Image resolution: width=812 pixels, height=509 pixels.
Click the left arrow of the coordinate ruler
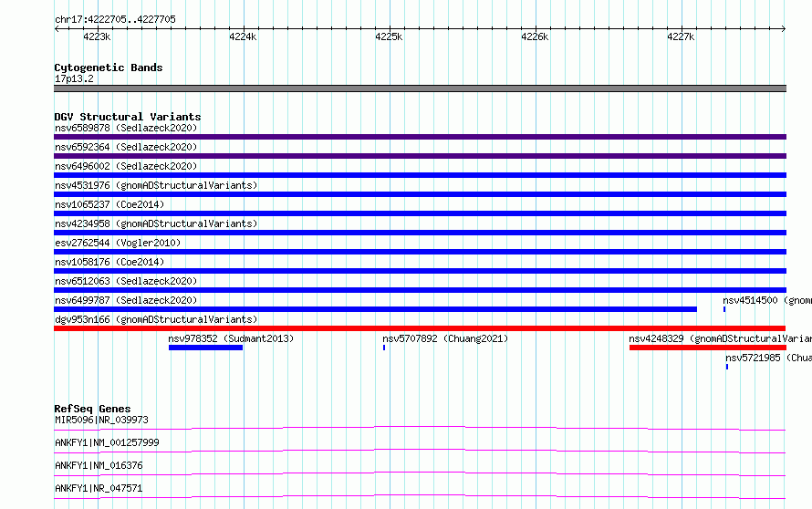pyautogui.click(x=57, y=29)
